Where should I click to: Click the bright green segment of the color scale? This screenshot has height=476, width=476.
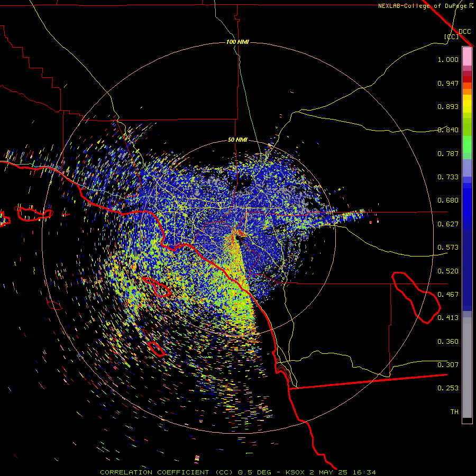coord(467,144)
